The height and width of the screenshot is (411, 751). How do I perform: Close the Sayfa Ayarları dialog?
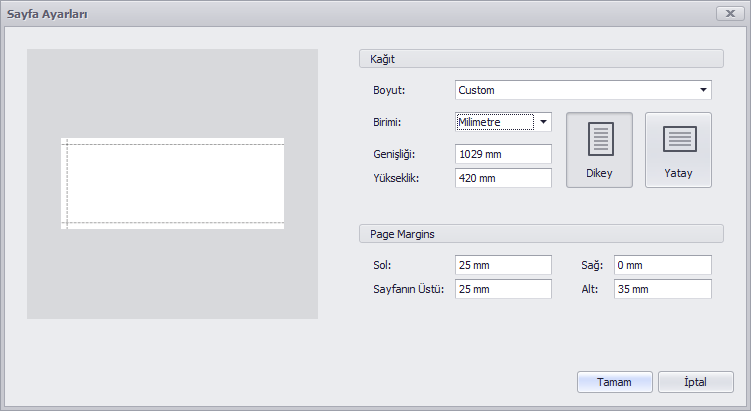(730, 13)
